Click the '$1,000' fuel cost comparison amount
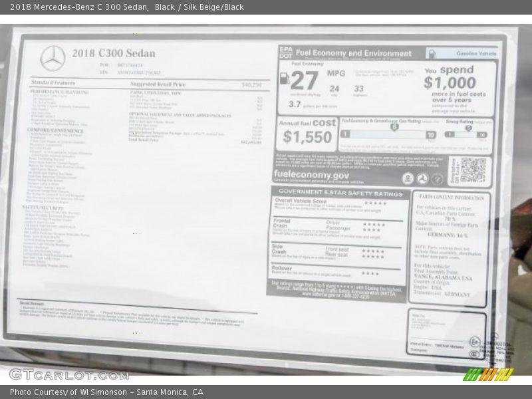532x399 pixels. [x=450, y=82]
